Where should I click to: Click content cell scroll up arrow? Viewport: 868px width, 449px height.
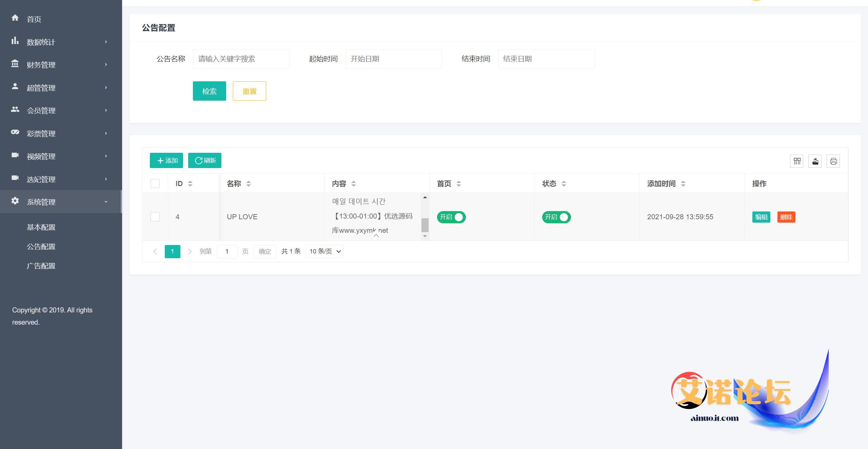425,197
